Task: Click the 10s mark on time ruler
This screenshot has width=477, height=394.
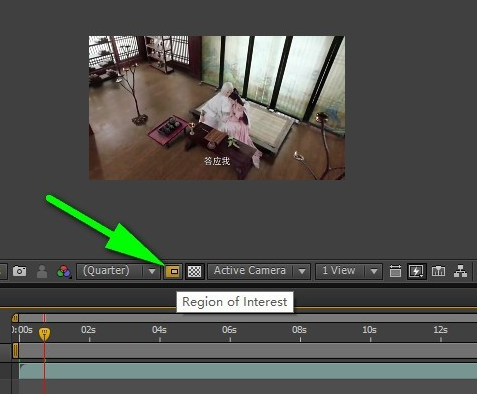Action: click(x=369, y=330)
